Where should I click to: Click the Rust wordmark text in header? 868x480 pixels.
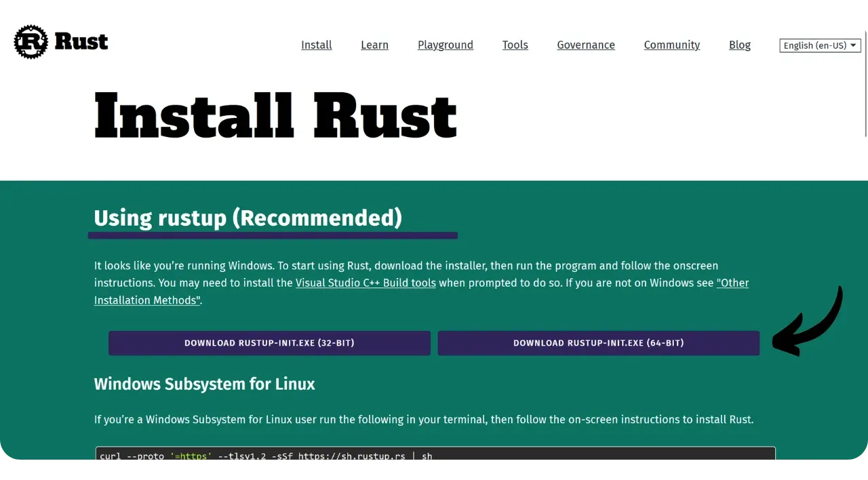[x=81, y=42]
